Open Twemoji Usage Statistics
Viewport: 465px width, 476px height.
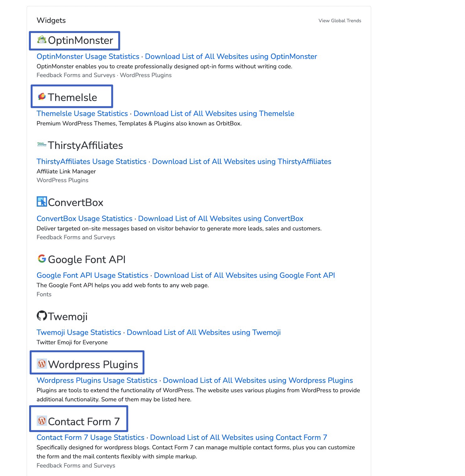[x=79, y=332]
